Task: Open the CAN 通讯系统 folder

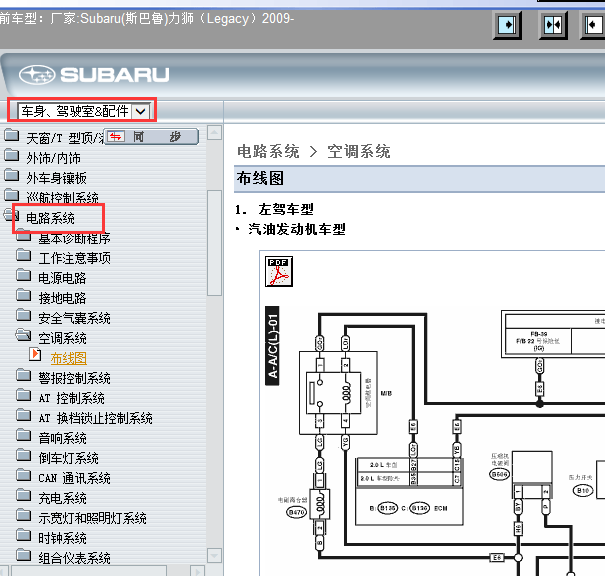Action: [74, 478]
